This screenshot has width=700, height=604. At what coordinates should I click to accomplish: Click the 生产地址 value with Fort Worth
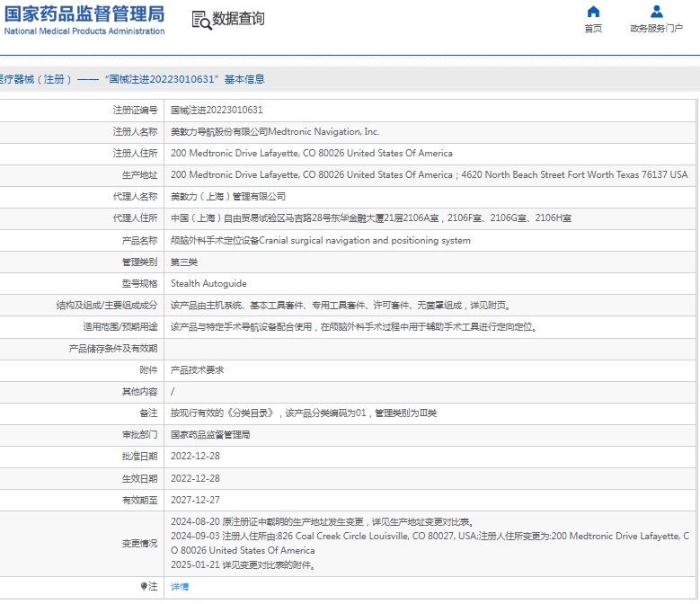pyautogui.click(x=429, y=174)
